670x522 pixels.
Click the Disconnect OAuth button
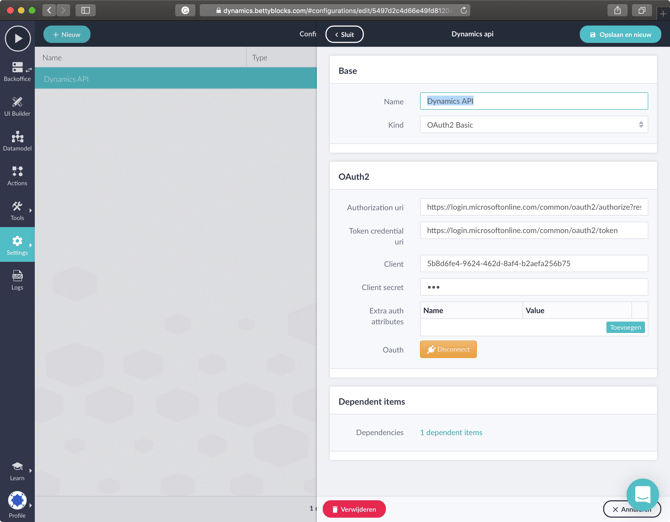point(448,349)
